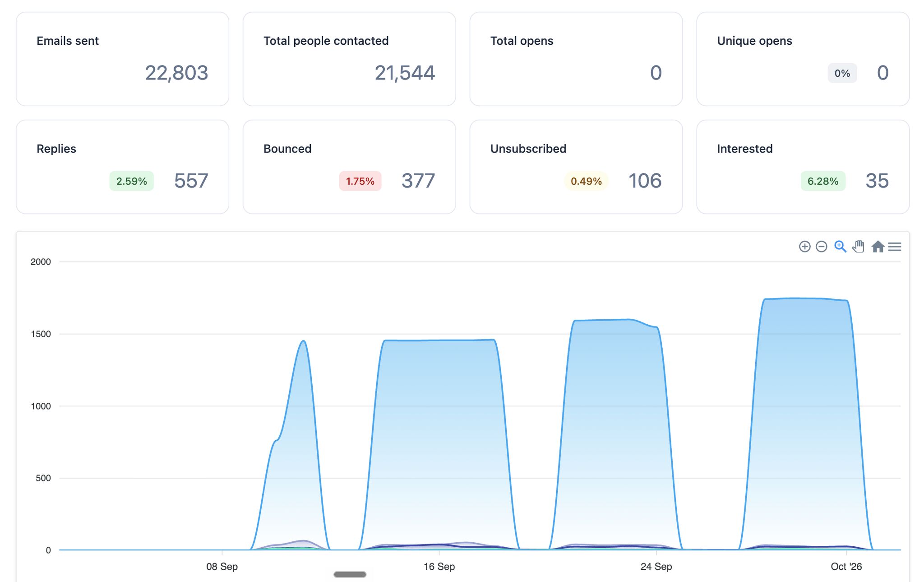The width and height of the screenshot is (924, 582).
Task: Click the Unsubscribed 0.49% badge
Action: (x=586, y=181)
